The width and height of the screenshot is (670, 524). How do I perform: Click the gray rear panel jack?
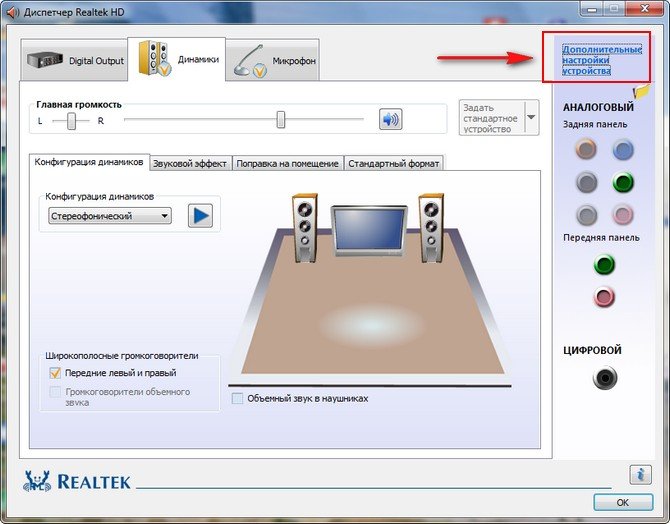tap(586, 215)
